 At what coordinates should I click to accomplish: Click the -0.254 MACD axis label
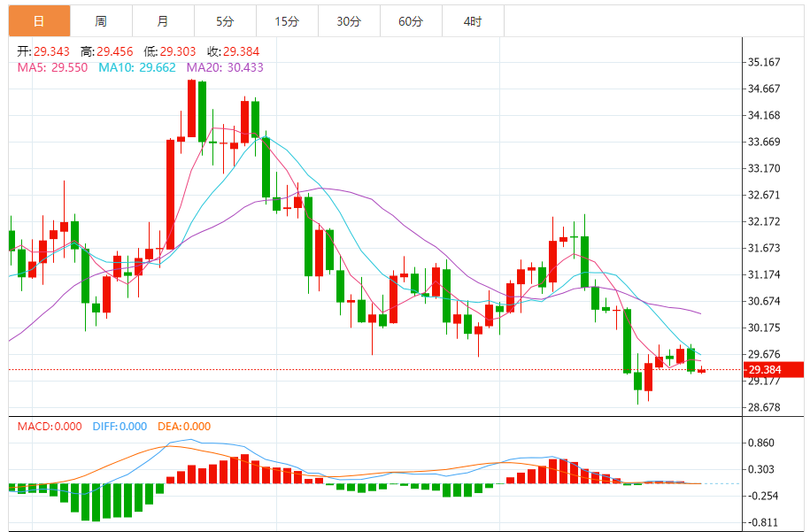pyautogui.click(x=761, y=496)
